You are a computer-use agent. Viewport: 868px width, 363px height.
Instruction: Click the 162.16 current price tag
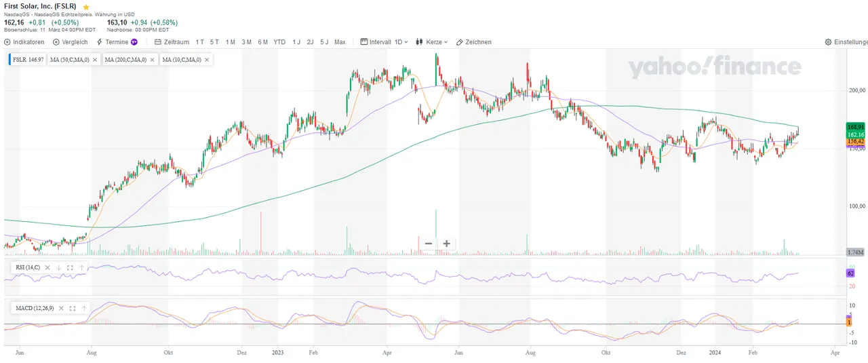click(x=855, y=135)
